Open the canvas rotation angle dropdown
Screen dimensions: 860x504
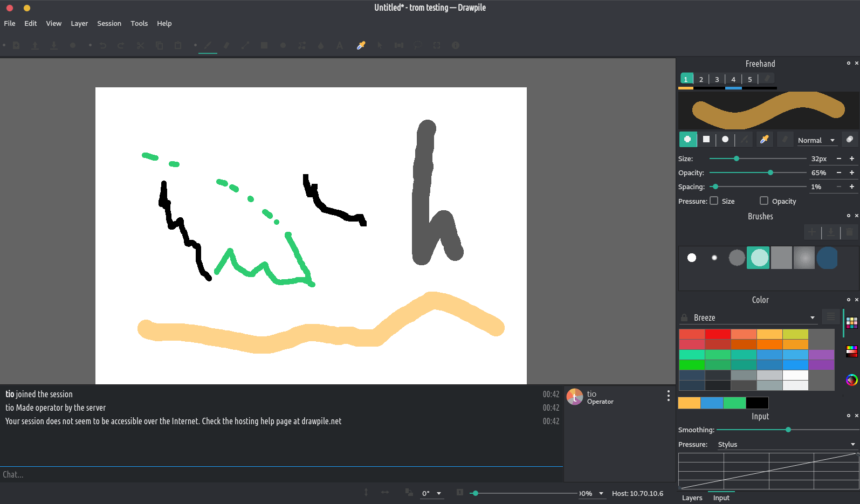[432, 493]
